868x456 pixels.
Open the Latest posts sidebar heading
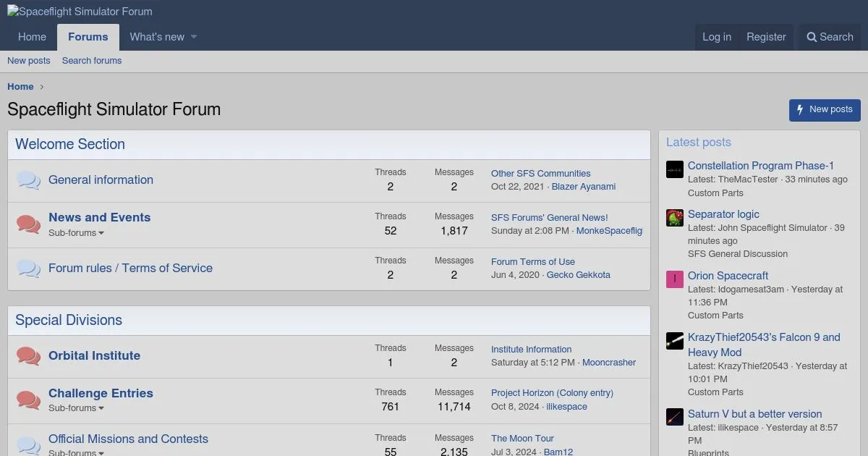click(x=699, y=143)
